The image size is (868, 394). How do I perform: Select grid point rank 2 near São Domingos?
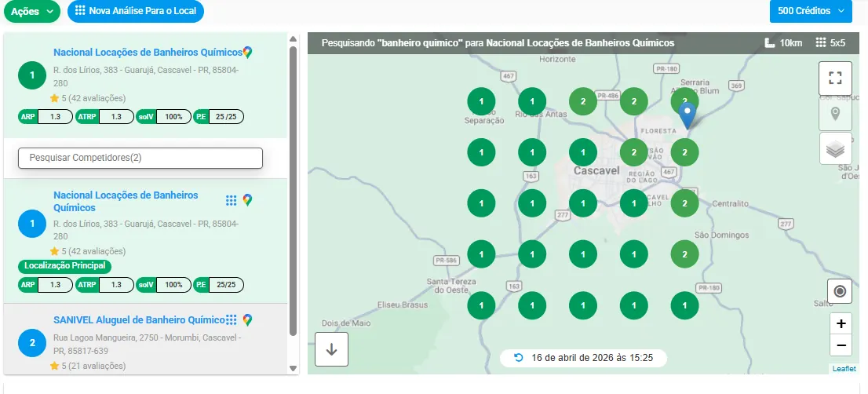tap(685, 254)
